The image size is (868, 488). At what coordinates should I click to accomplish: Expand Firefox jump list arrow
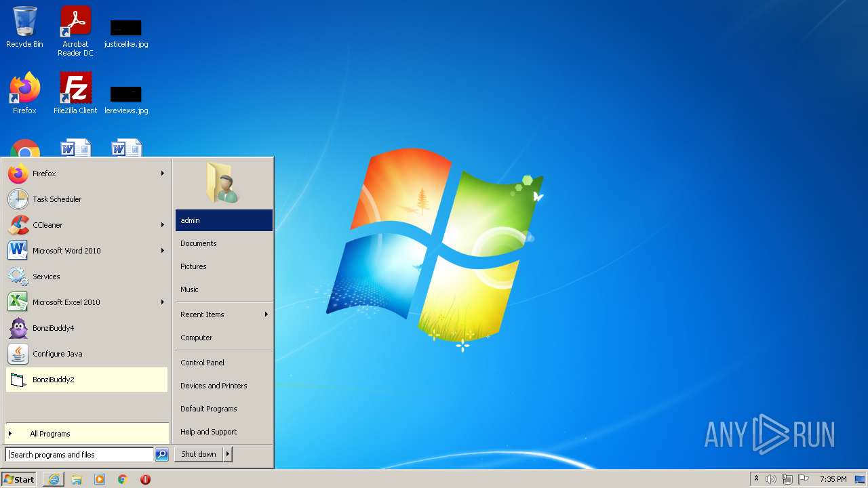click(163, 174)
